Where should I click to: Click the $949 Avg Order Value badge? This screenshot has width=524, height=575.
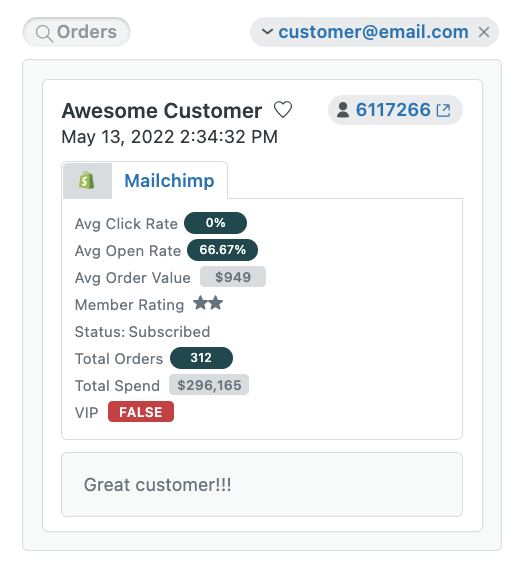click(233, 277)
